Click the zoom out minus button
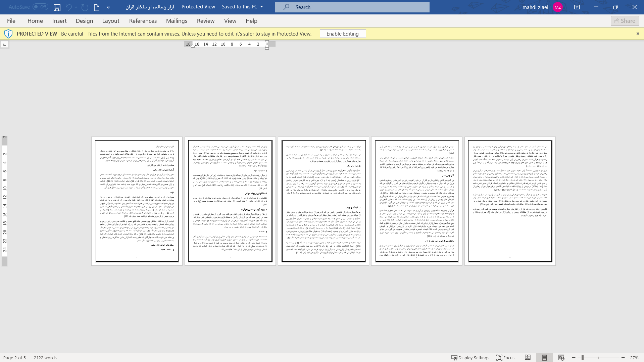The image size is (644, 362). pos(574,358)
